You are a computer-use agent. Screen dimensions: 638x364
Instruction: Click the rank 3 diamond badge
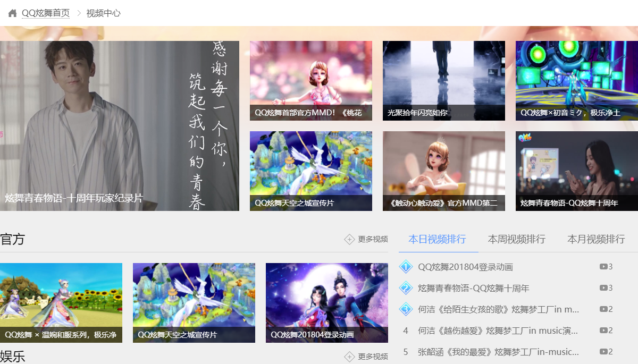tap(406, 309)
